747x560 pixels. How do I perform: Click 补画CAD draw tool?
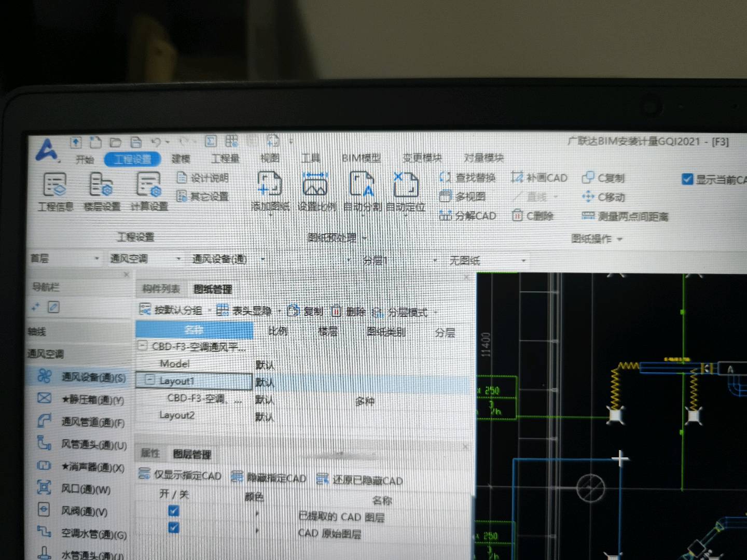point(539,178)
